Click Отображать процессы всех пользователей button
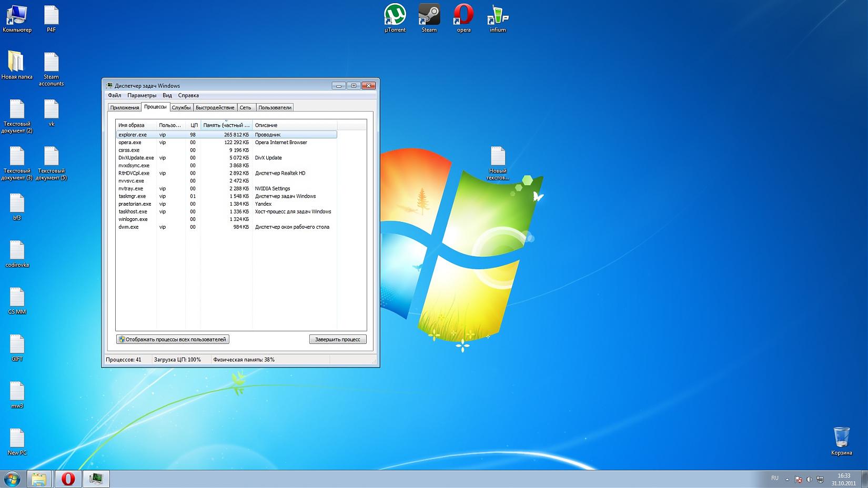868x488 pixels. (x=173, y=339)
